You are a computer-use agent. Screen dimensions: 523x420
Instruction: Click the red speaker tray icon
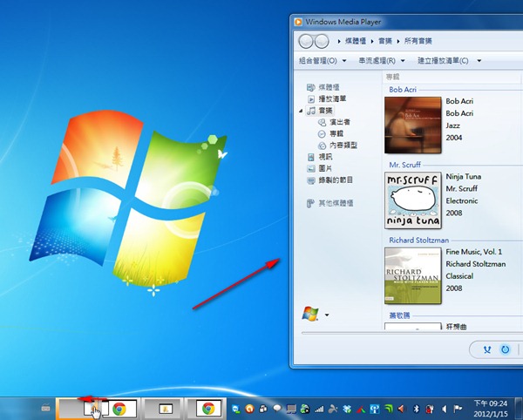pos(401,409)
